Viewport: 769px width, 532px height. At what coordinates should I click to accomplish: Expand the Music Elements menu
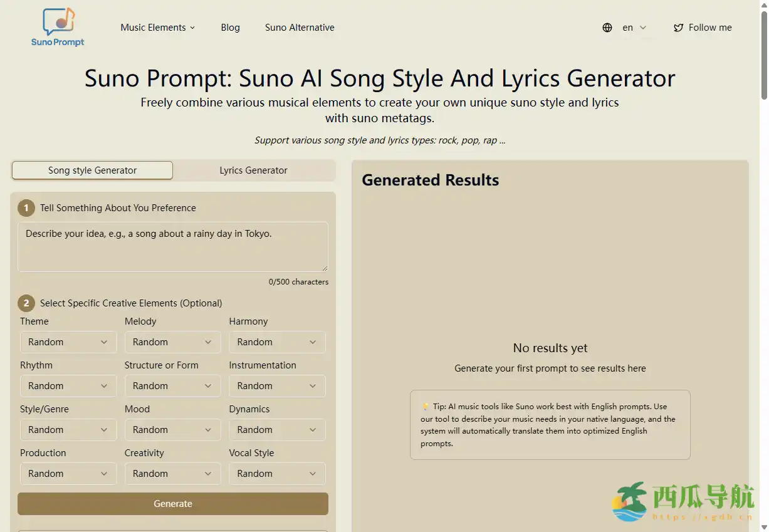click(157, 28)
